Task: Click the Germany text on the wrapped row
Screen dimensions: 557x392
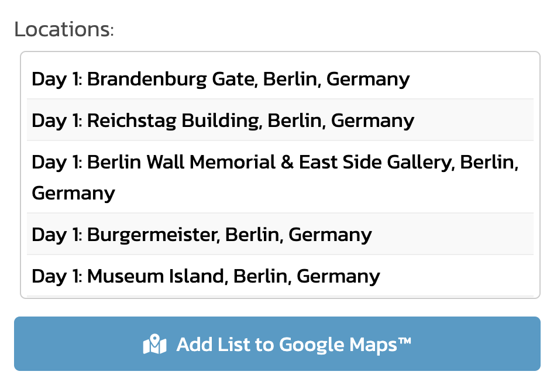Action: pos(73,194)
